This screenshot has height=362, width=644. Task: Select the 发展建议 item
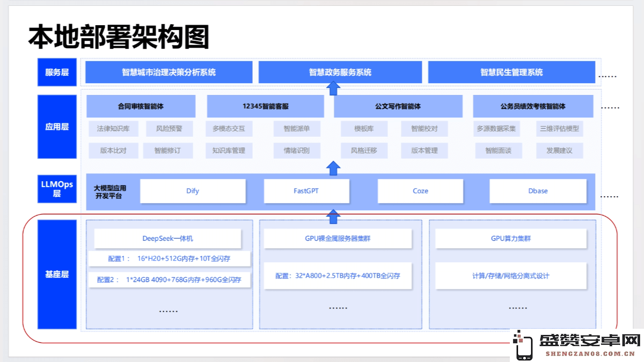(559, 151)
